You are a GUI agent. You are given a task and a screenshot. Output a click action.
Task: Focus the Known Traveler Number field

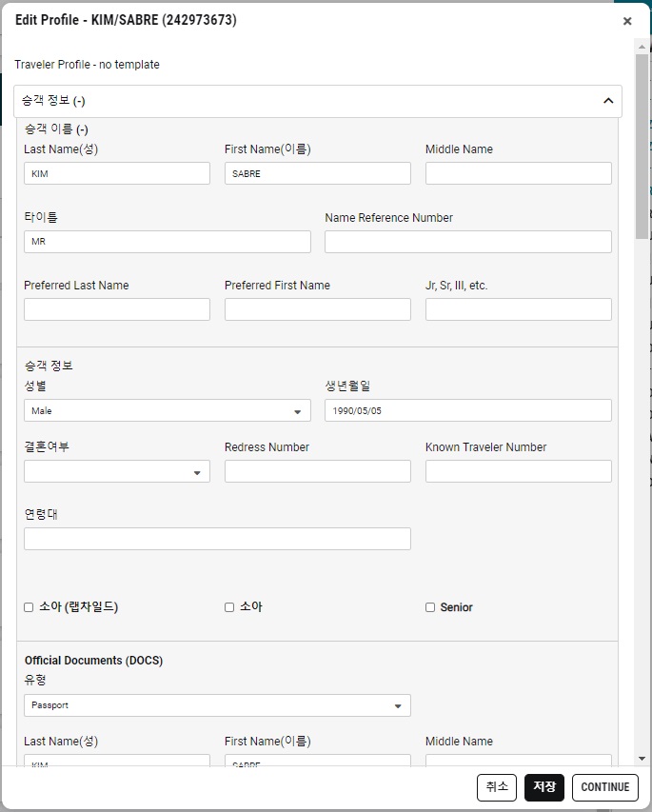(519, 471)
